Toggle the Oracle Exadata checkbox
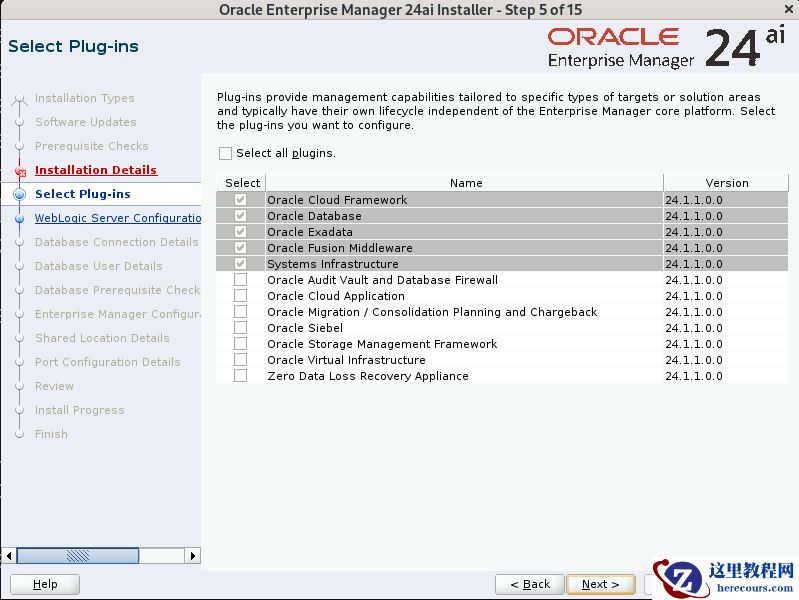Screen dimensions: 799x600 241,232
